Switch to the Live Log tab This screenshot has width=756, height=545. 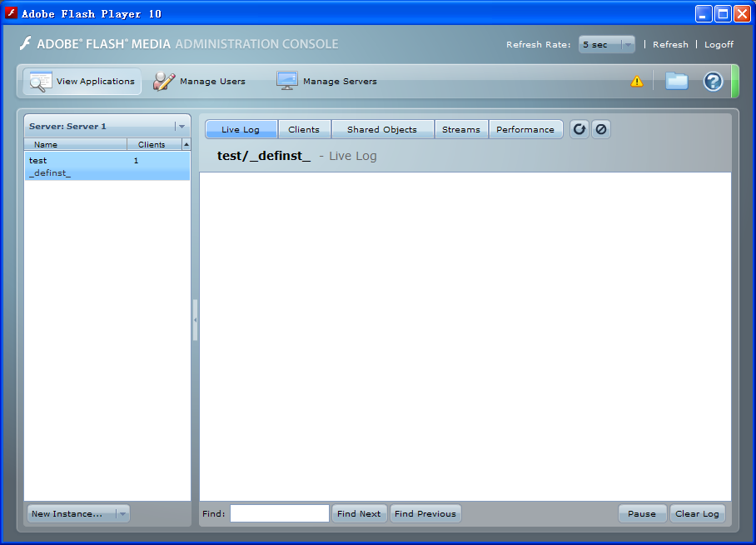click(x=241, y=129)
